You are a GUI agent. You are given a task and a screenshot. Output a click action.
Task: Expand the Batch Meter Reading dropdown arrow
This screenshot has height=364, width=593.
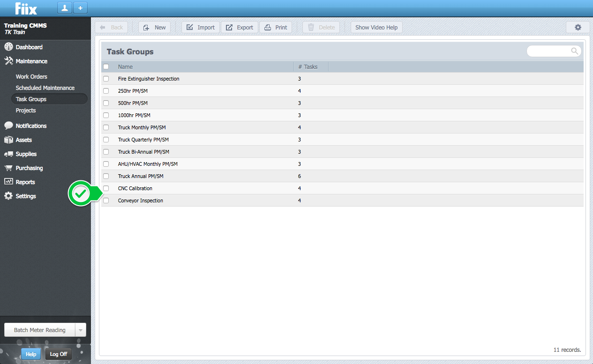point(81,330)
